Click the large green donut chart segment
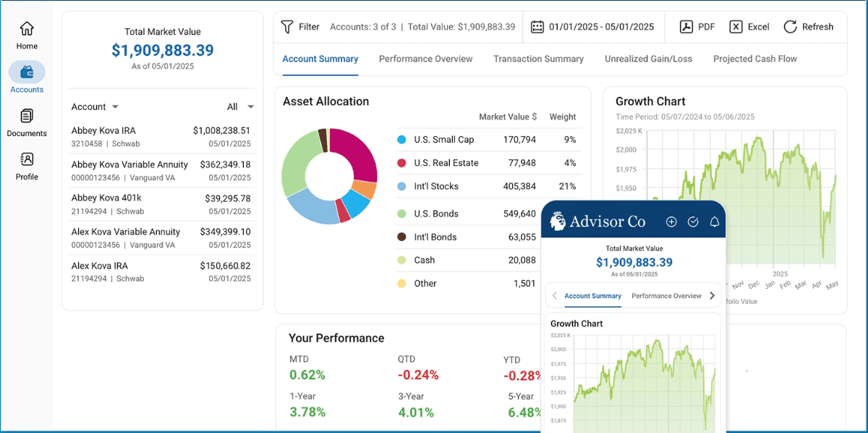Screen dimensions: 868x433 (297, 164)
